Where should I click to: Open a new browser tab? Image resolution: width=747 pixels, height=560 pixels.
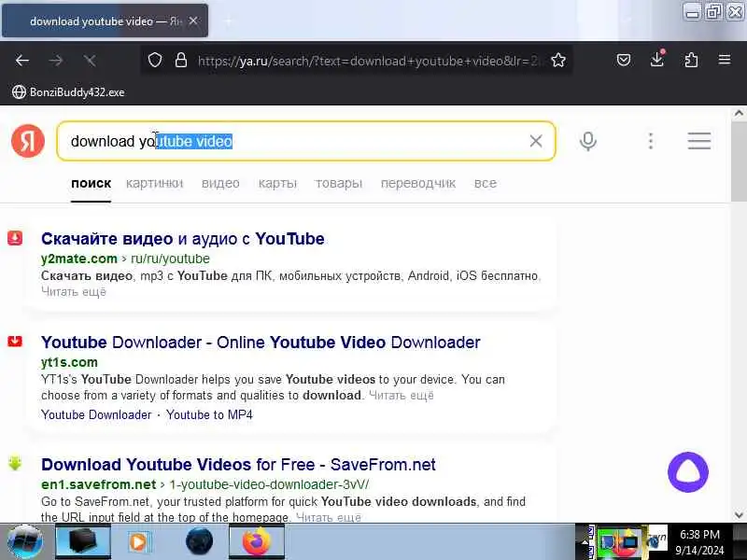tap(229, 21)
